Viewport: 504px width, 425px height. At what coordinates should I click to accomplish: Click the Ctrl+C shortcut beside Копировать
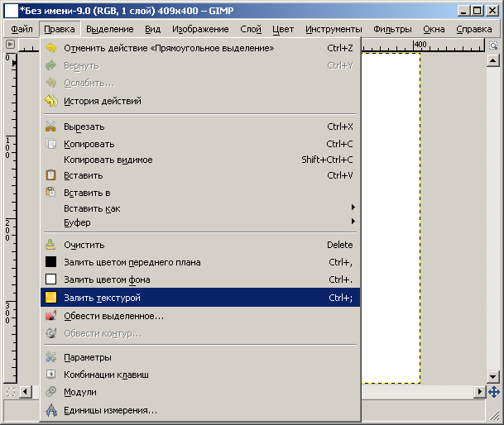pos(339,144)
